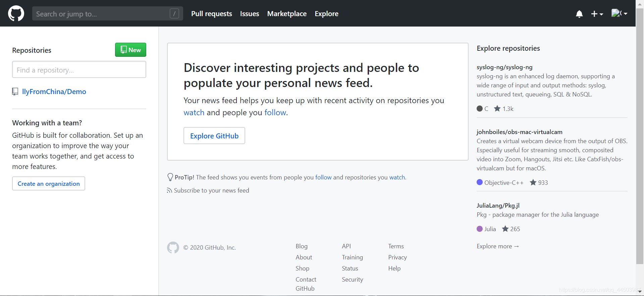Image resolution: width=644 pixels, height=296 pixels.
Task: Focus the Search or jump to field
Action: (108, 13)
